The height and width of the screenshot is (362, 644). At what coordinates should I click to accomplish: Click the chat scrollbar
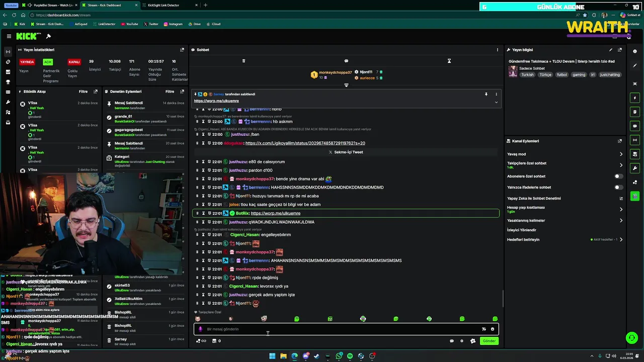503,299
